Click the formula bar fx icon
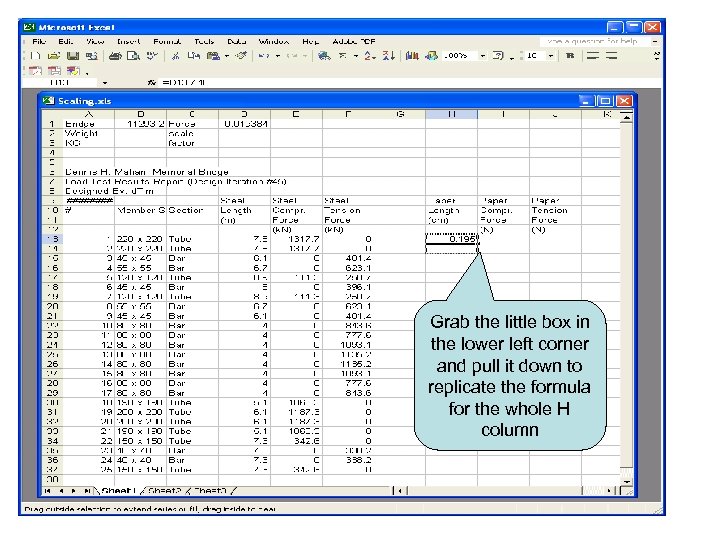This screenshot has height=540, width=720. coord(152,83)
